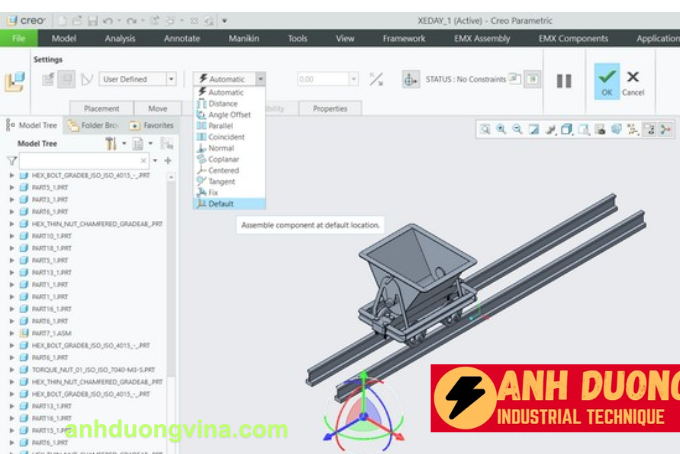Viewport: 680px width, 454px height.
Task: Select Default constraint from the list
Action: tap(220, 203)
